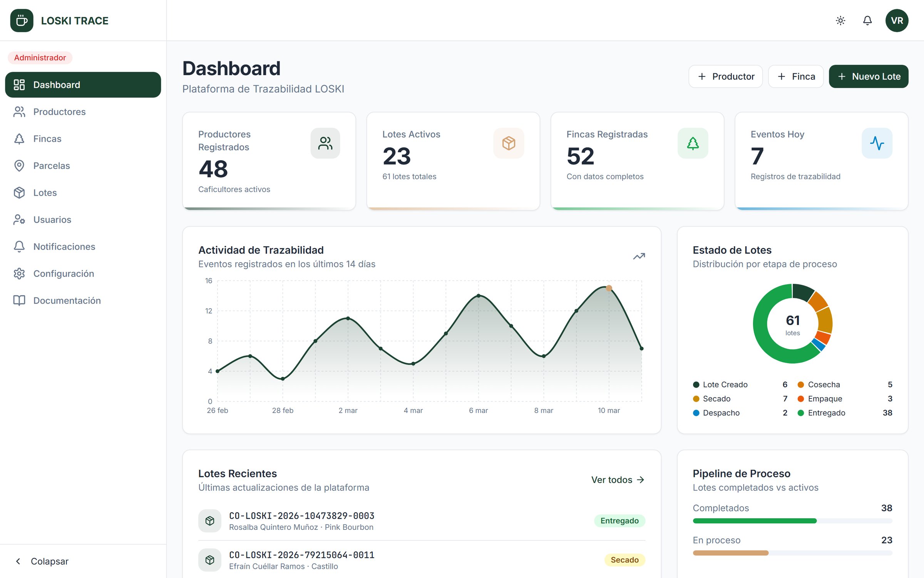This screenshot has width=924, height=578.
Task: Click the Cosecha orange legend dot
Action: click(x=801, y=385)
